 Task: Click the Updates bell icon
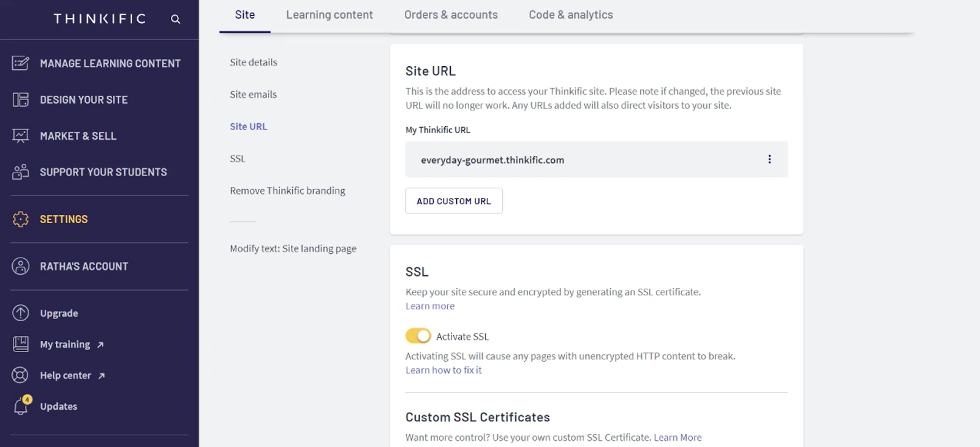click(x=20, y=406)
